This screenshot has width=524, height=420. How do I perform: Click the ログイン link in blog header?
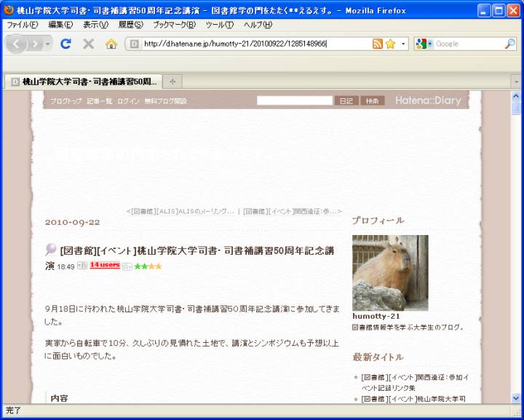coord(128,101)
